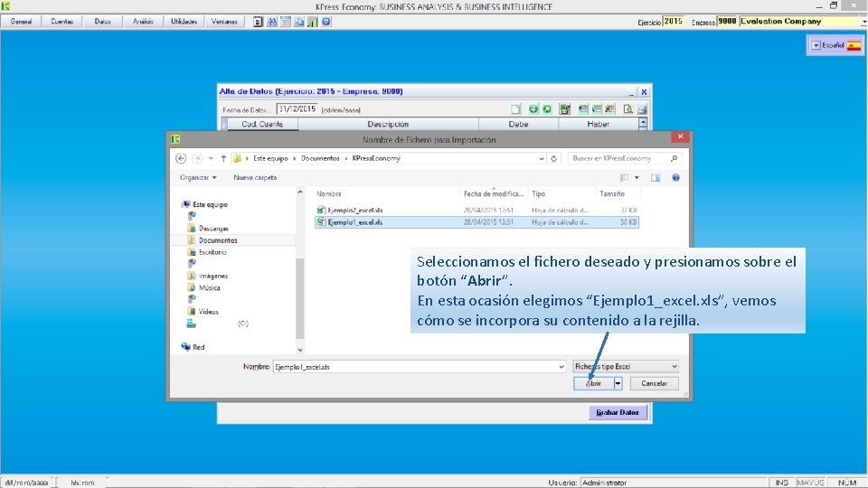
Task: Open the Ficheros tipo Excel file type dropdown
Action: coord(626,366)
